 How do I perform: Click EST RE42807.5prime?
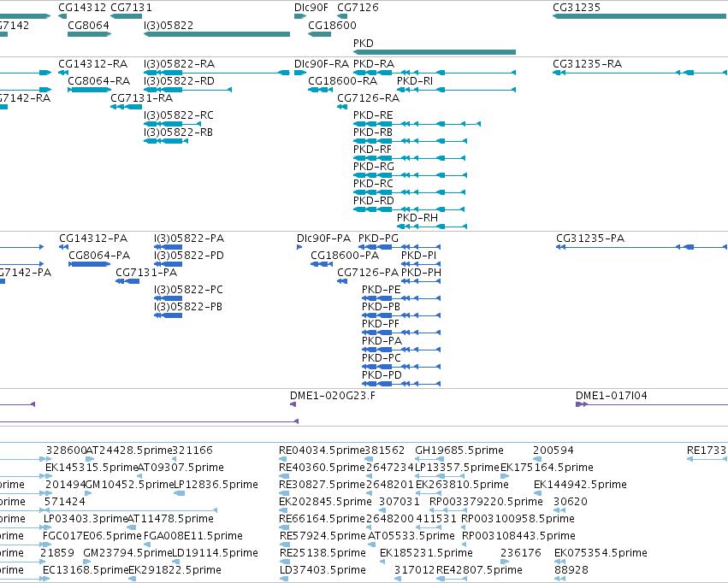[479, 570]
